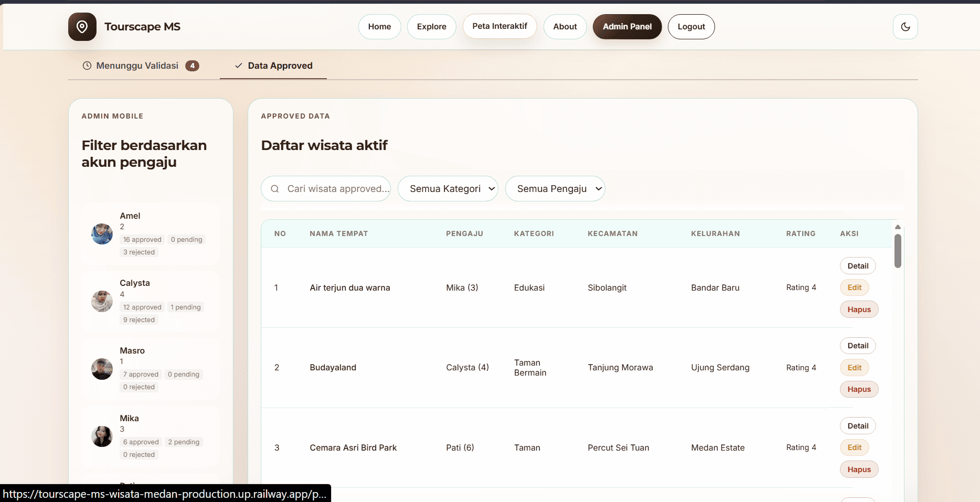Click the checkmark icon beside Data Approved
Image resolution: width=980 pixels, height=502 pixels.
coord(239,66)
